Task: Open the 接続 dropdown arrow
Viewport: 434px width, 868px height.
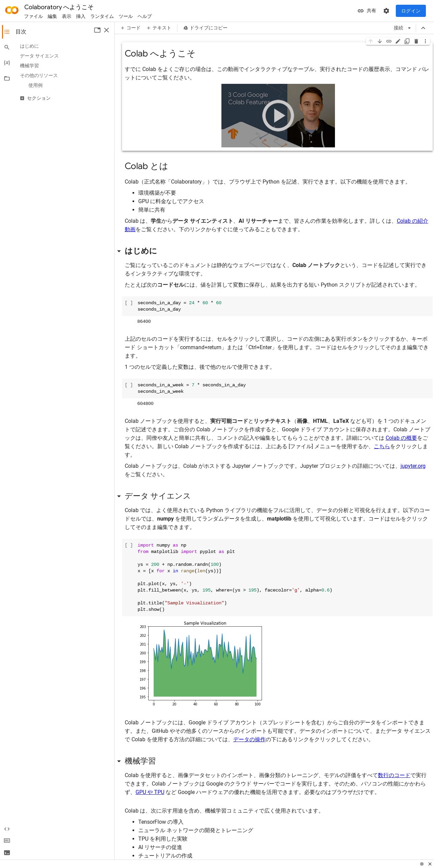Action: (409, 28)
